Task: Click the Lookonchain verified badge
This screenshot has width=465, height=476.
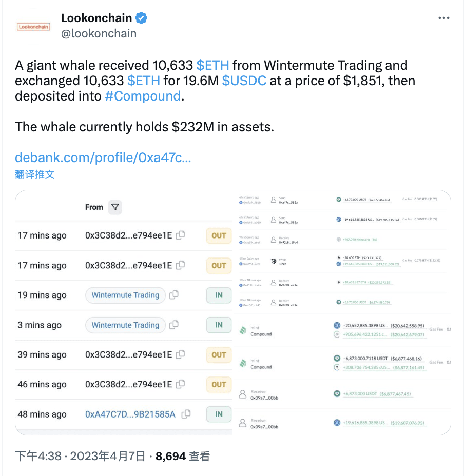Action: click(140, 17)
